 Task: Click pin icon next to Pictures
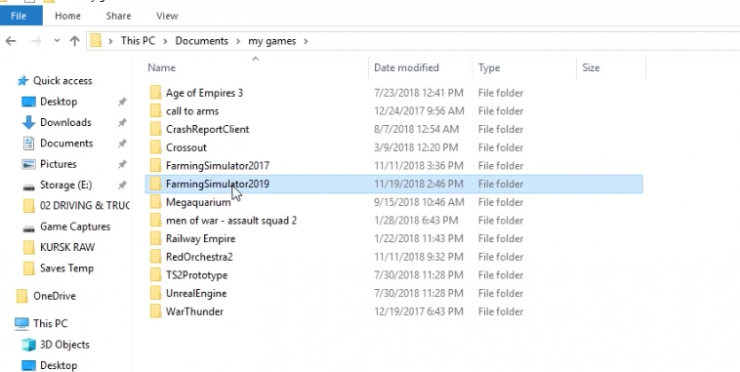coord(122,164)
